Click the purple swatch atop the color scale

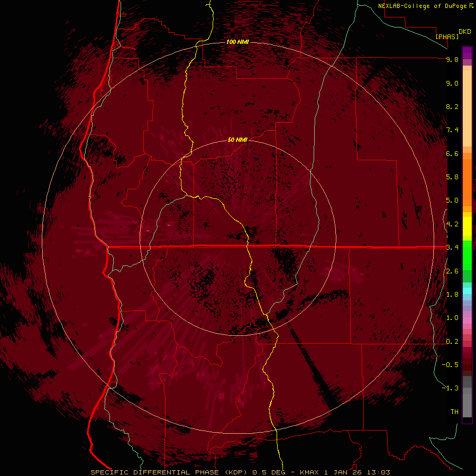click(x=467, y=53)
